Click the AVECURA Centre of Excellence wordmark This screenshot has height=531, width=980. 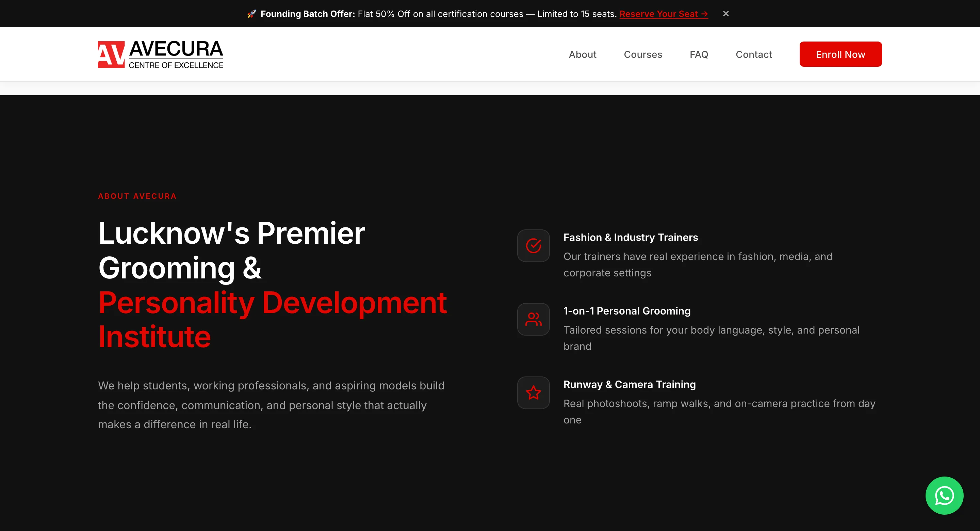click(176, 54)
